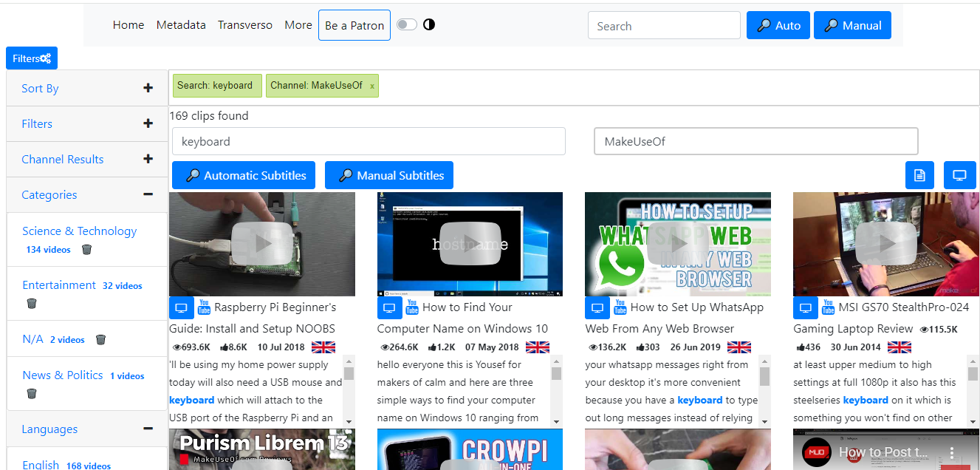980x470 pixels.
Task: Click the Automatic Subtitles button
Action: coord(244,175)
